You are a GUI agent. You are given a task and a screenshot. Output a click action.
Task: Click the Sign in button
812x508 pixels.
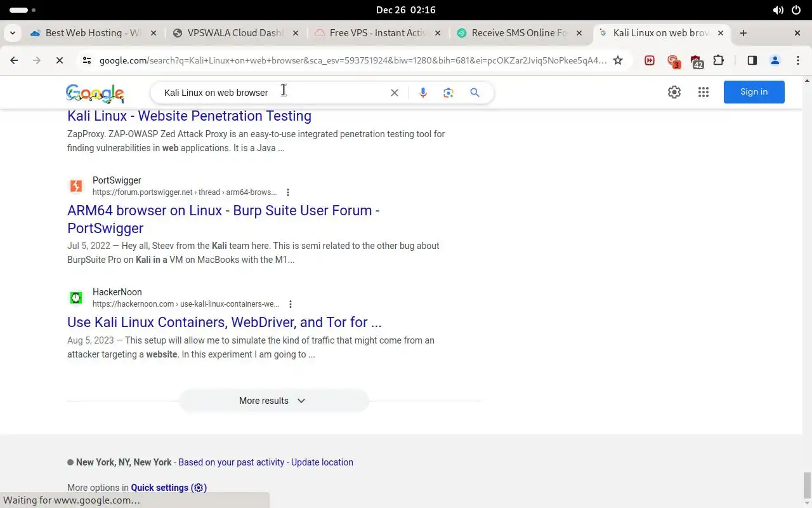click(x=754, y=92)
